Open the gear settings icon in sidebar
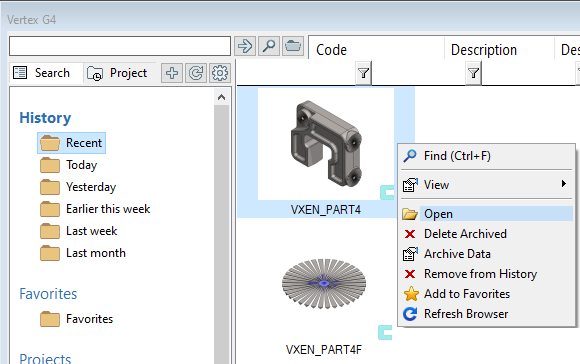580x364 pixels. click(220, 73)
